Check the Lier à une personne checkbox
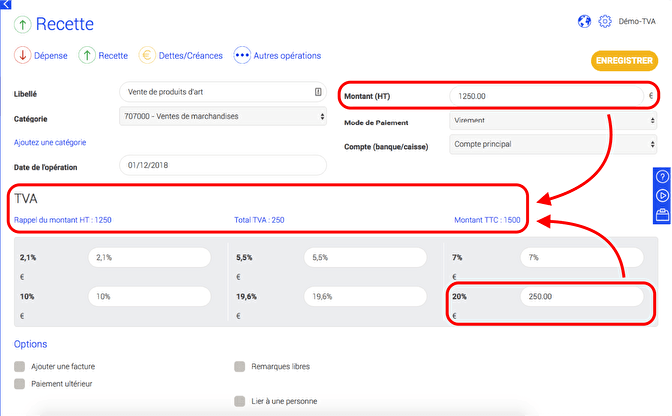 pos(240,401)
